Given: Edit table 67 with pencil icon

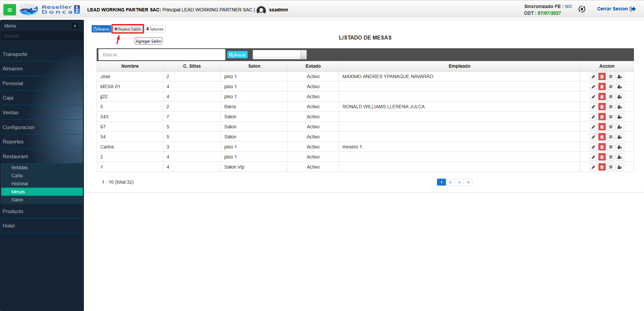Looking at the screenshot, I should [x=593, y=127].
